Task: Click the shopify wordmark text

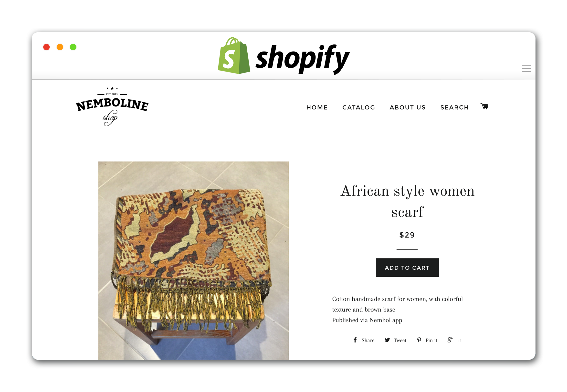Action: click(x=303, y=59)
